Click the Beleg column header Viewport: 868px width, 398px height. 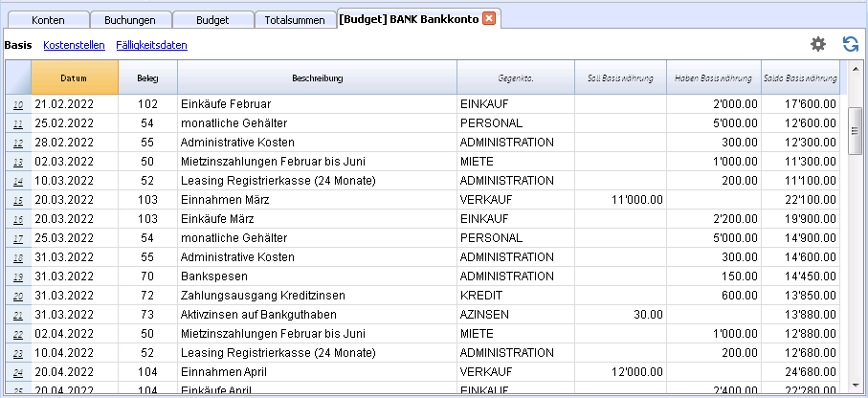147,77
